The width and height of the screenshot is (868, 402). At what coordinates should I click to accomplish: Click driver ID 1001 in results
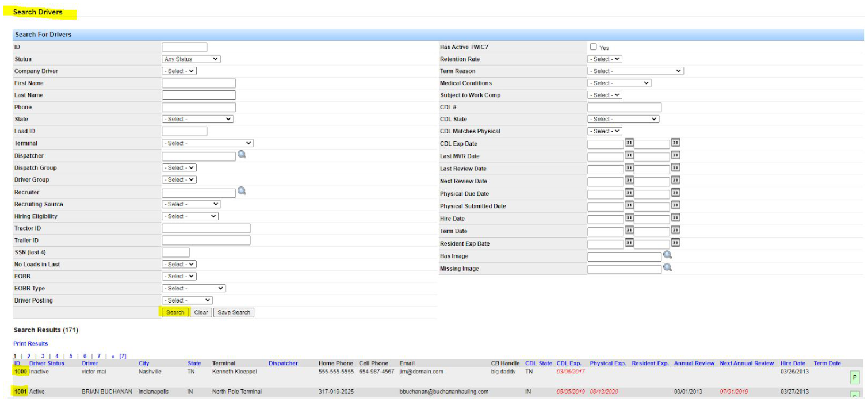pos(21,392)
